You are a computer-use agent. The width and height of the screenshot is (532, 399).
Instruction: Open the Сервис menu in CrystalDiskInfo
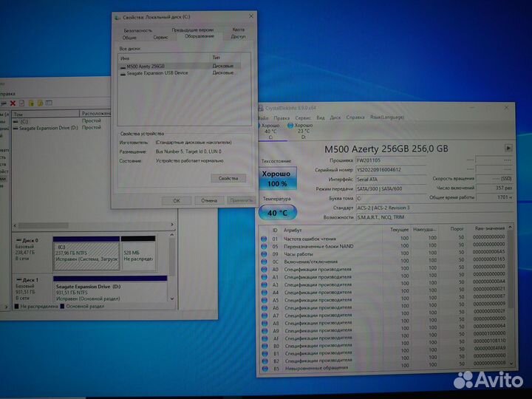point(303,117)
